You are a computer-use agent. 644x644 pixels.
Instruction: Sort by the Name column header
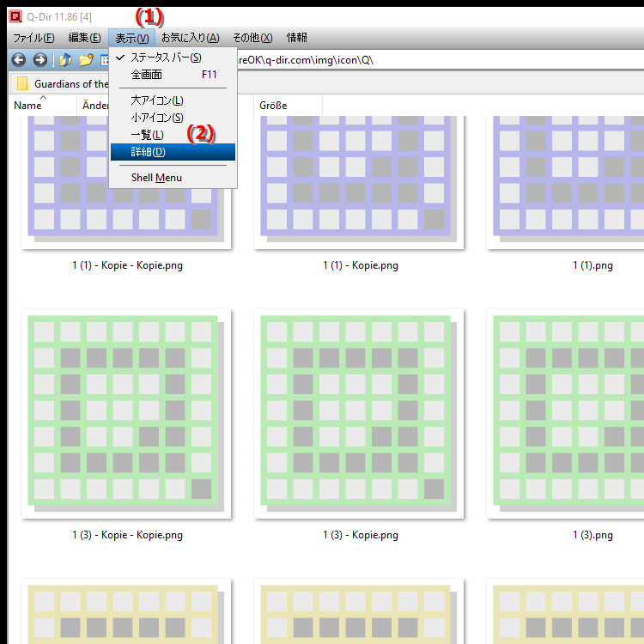[x=43, y=106]
